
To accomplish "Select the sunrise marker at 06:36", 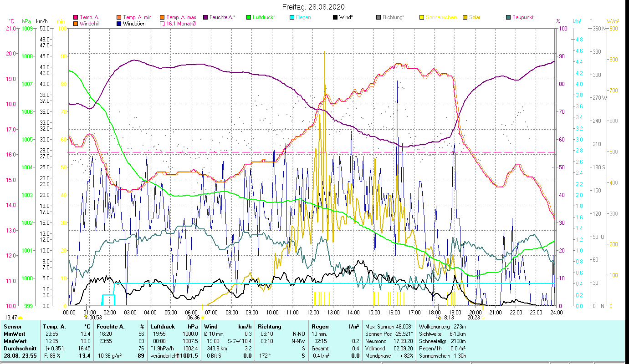I will 202,318.
